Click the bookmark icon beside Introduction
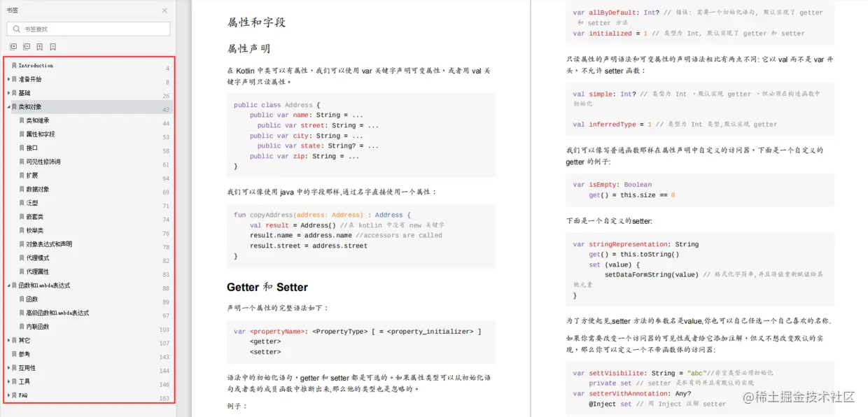The width and height of the screenshot is (868, 417). tap(14, 65)
